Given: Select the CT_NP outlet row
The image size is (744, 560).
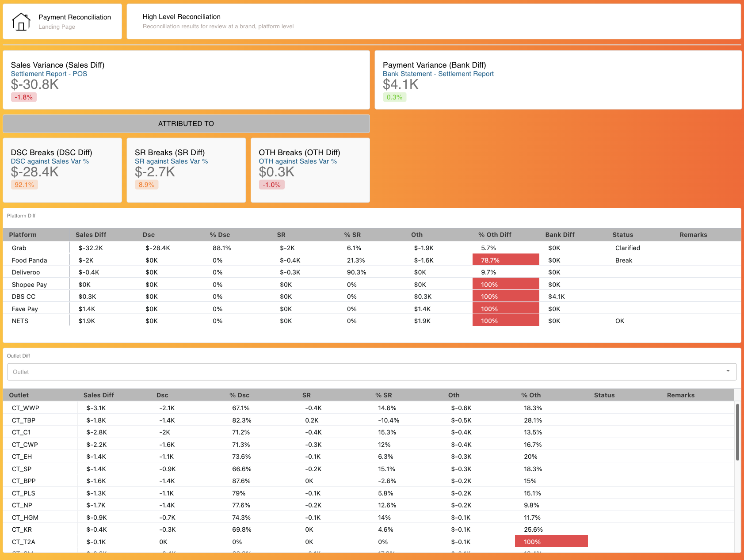Looking at the screenshot, I should (369, 505).
